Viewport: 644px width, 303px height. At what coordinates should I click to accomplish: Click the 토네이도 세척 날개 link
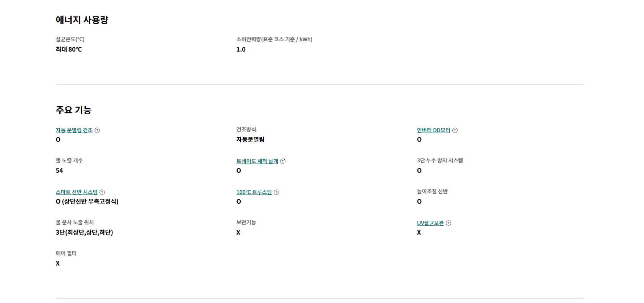[257, 161]
